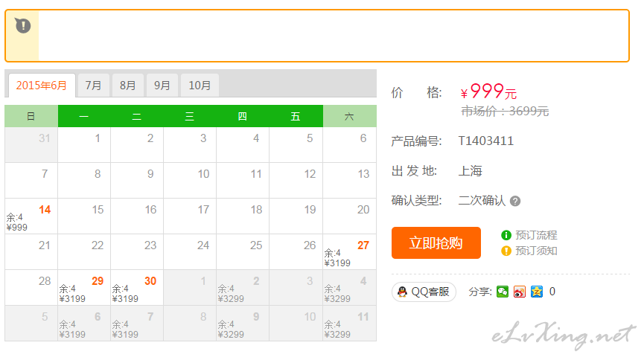Click the 五 weekday header
Image resolution: width=644 pixels, height=360 pixels.
(296, 116)
